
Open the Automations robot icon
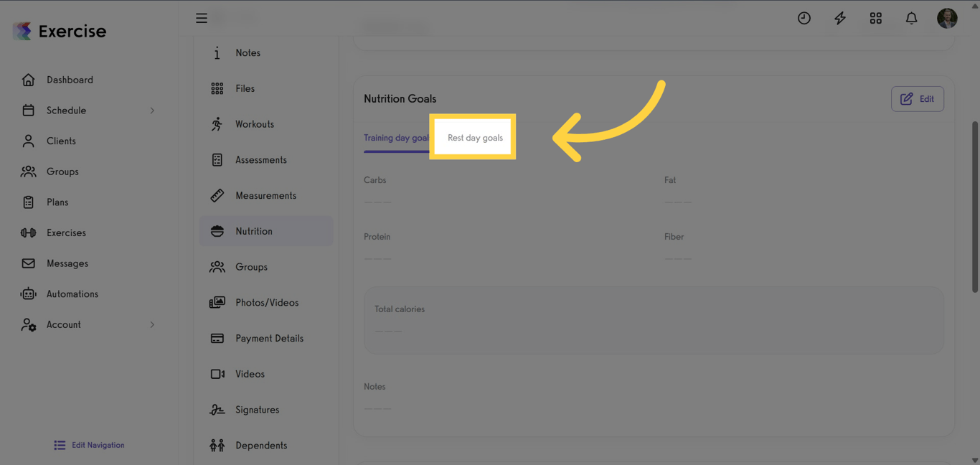coord(28,294)
